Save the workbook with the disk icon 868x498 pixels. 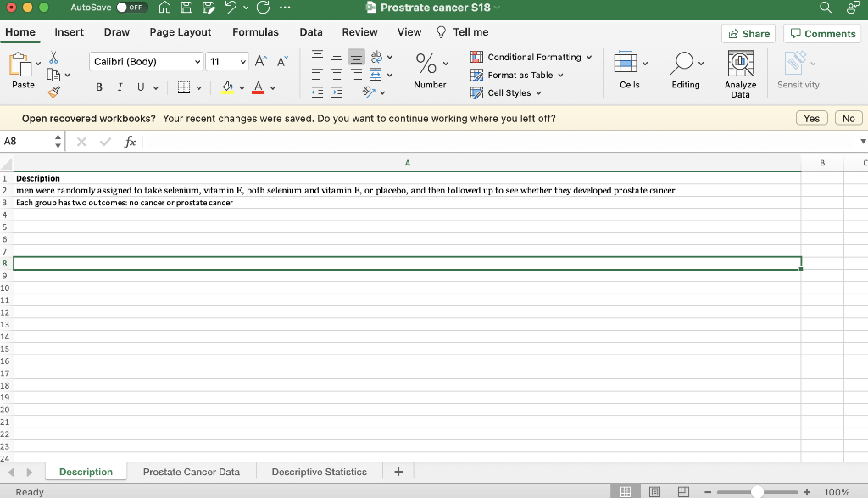[x=186, y=7]
